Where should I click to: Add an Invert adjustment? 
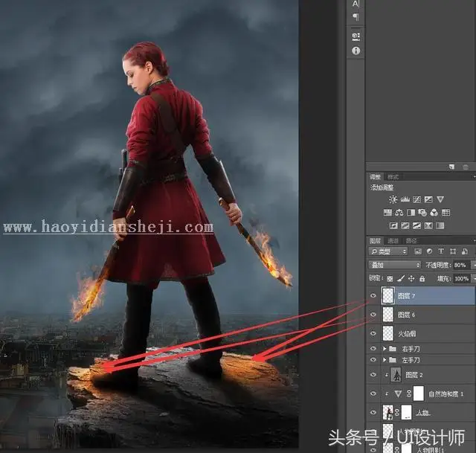(393, 225)
